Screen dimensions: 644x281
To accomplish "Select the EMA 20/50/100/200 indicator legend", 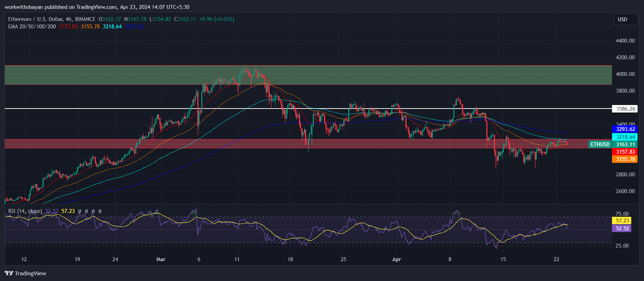I will [x=32, y=27].
